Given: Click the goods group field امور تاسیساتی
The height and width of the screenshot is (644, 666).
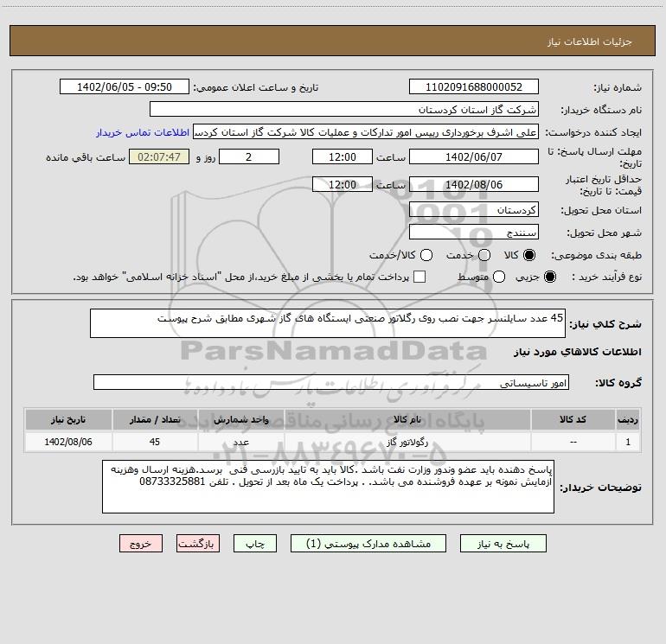Looking at the screenshot, I should pyautogui.click(x=331, y=382).
